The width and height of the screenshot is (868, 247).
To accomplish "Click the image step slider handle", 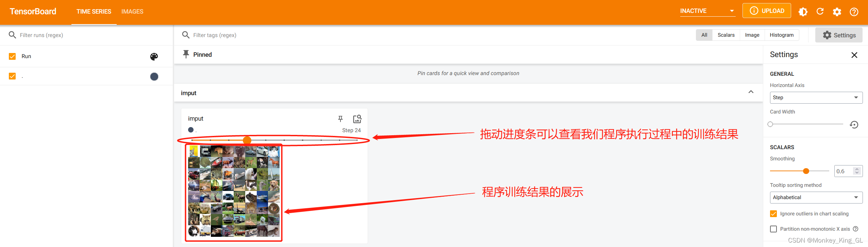I will (x=247, y=140).
